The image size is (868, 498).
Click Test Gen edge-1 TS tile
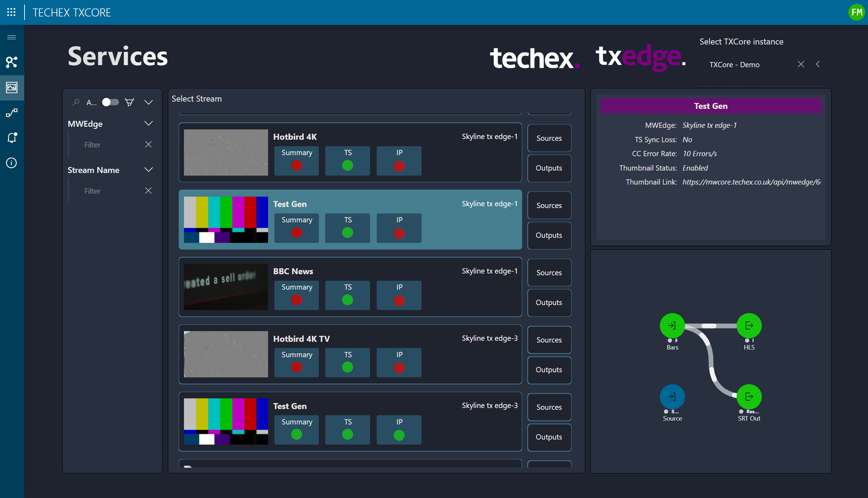pos(348,228)
